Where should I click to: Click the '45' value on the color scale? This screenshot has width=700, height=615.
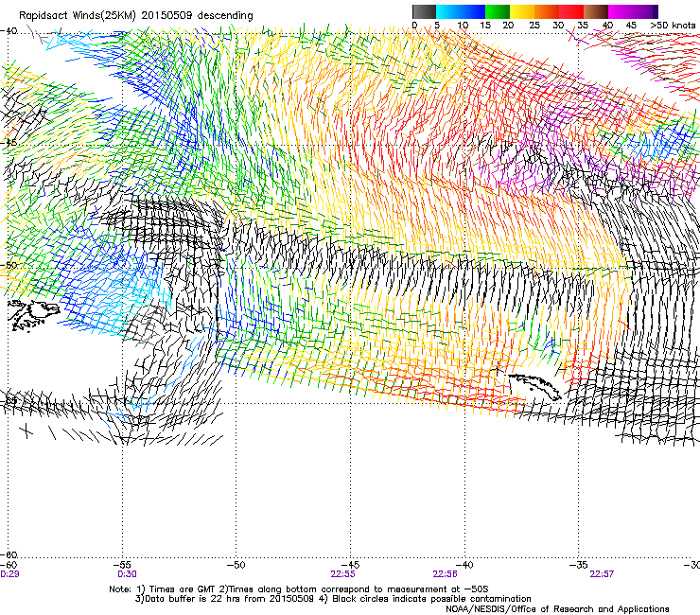(x=631, y=26)
